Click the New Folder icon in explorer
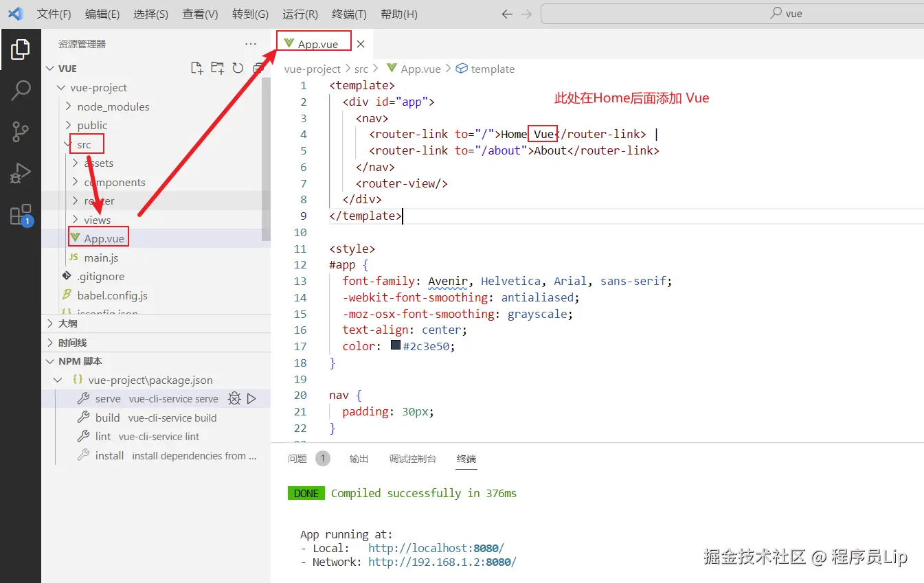The width and height of the screenshot is (924, 583). [218, 68]
